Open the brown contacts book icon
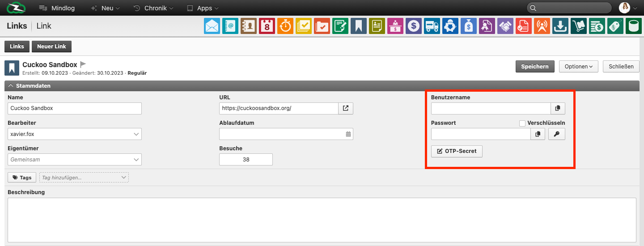This screenshot has height=246, width=644. 249,26
